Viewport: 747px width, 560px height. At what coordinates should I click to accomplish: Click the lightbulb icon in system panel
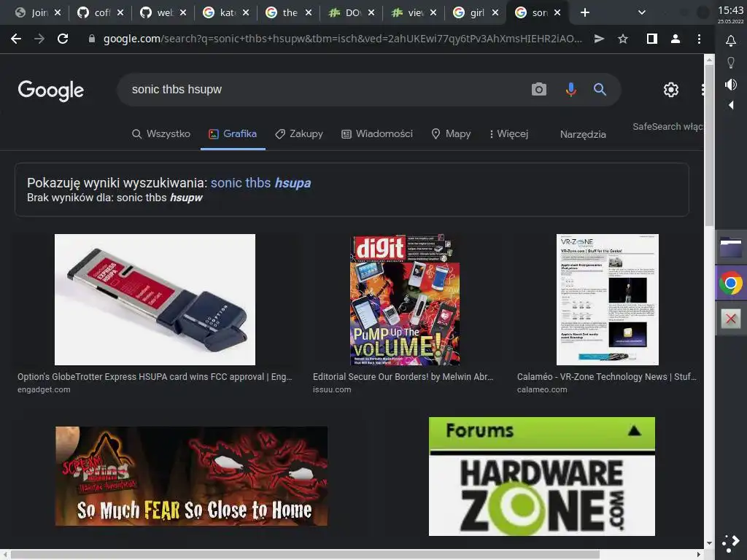(x=731, y=63)
